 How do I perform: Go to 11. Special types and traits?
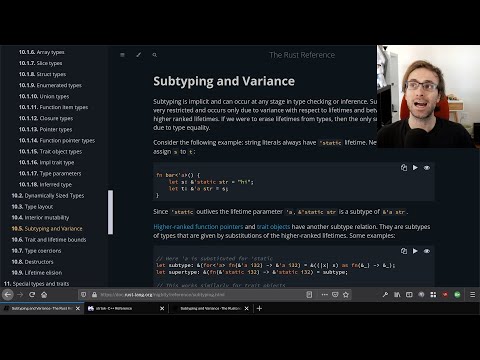click(36, 284)
